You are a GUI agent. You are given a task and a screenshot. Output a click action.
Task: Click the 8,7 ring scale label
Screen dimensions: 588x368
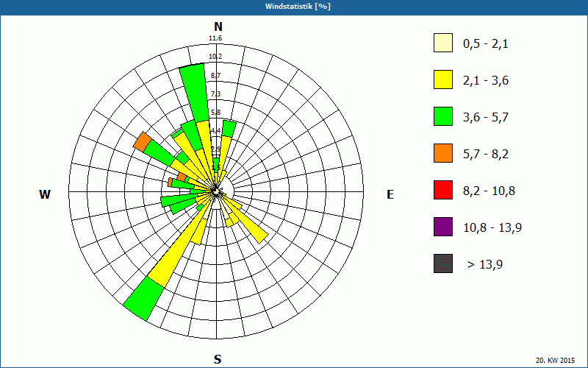click(215, 76)
